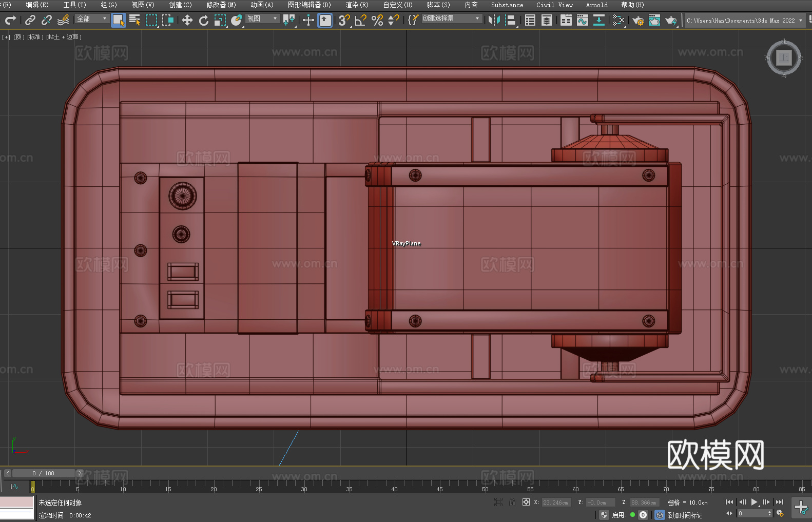Click the viewport shading label 粘土 + 边面
Viewport: 812px width, 522px height.
point(64,37)
